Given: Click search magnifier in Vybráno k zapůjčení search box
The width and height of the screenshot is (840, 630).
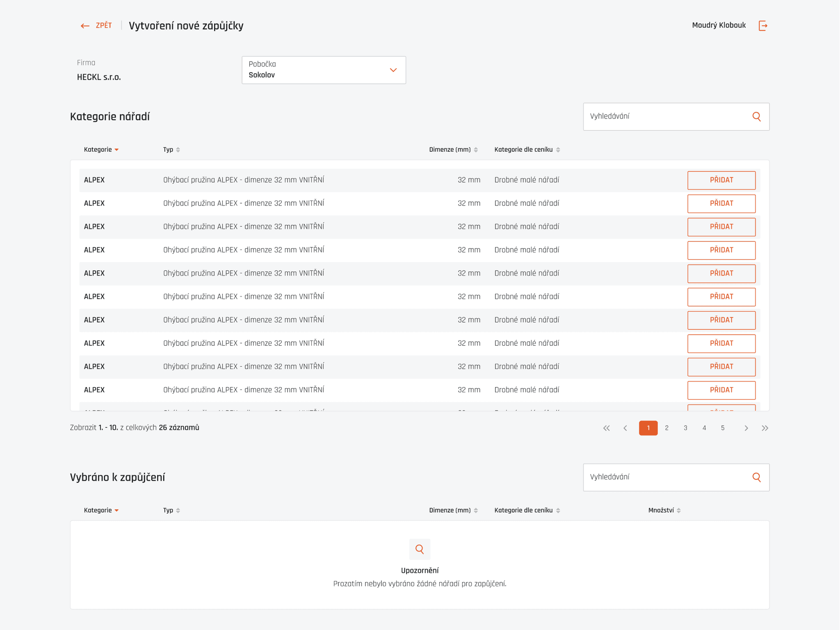Looking at the screenshot, I should [757, 477].
